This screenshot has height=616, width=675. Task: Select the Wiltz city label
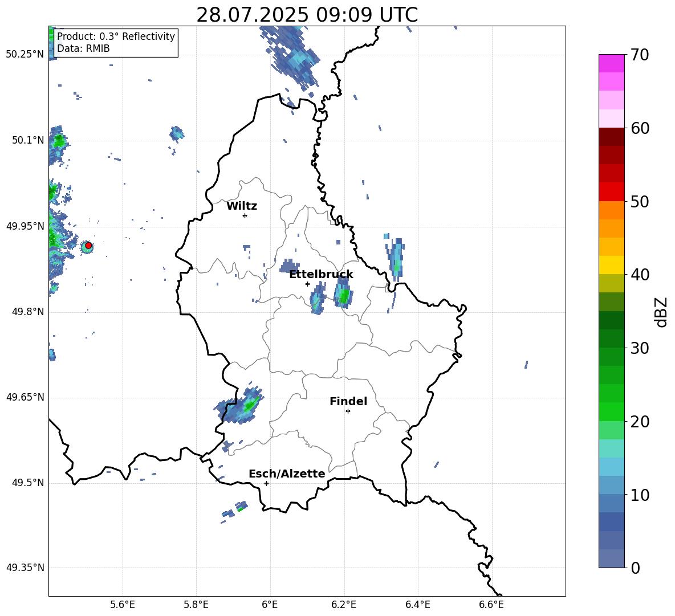coord(242,206)
